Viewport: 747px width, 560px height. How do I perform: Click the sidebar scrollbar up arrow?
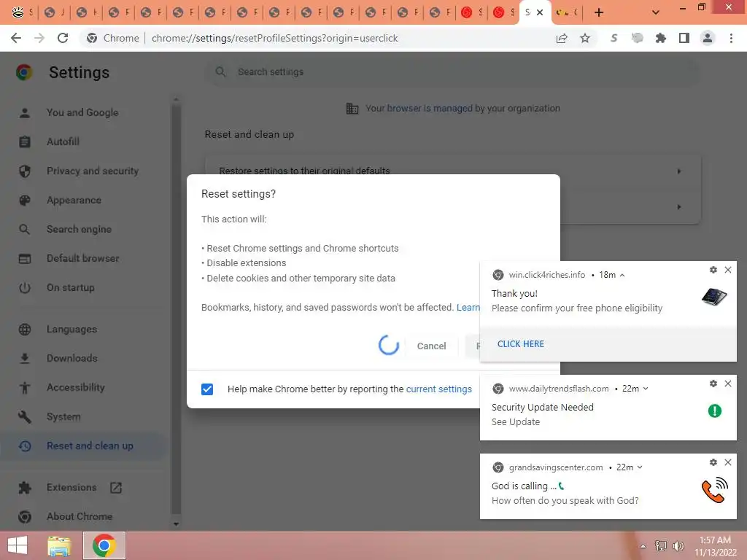pyautogui.click(x=176, y=99)
